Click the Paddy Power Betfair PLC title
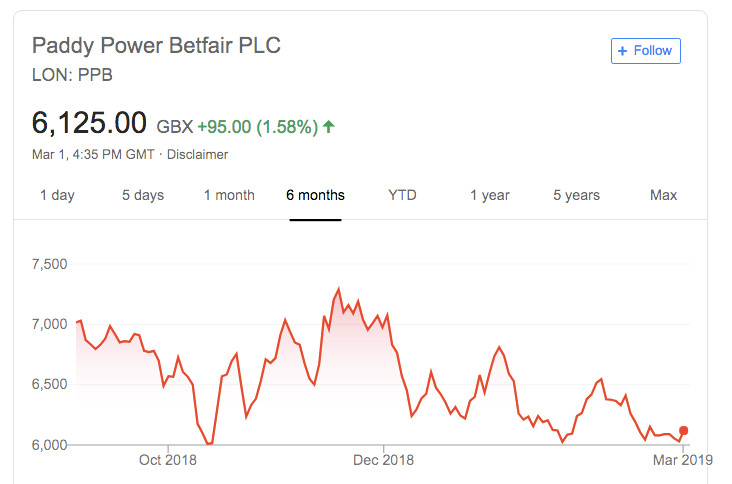The image size is (732, 484). pos(156,46)
